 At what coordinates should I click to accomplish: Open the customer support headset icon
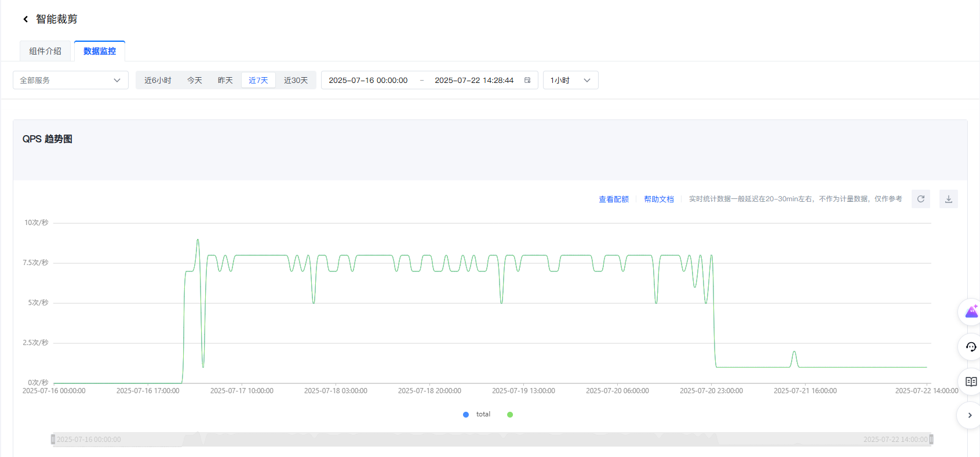[x=971, y=347]
